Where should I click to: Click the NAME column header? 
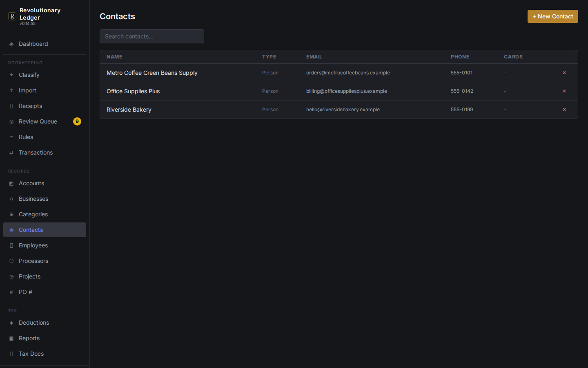(114, 57)
